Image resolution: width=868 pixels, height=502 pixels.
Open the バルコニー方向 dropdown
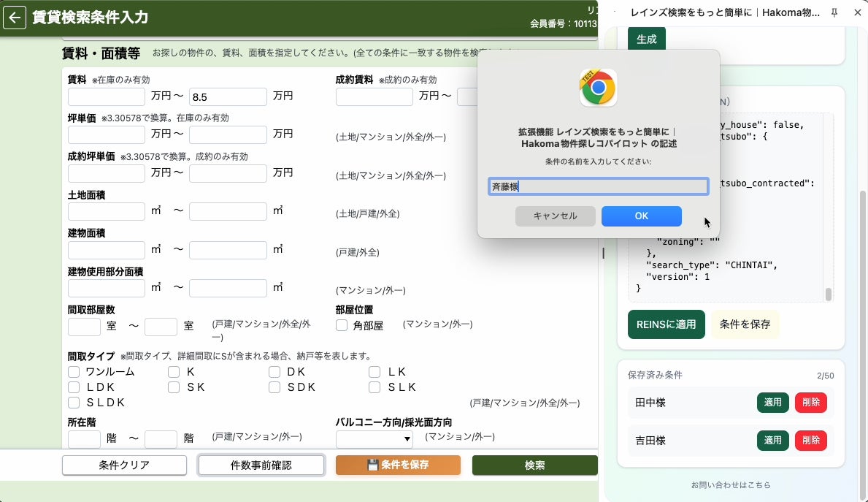click(x=375, y=439)
